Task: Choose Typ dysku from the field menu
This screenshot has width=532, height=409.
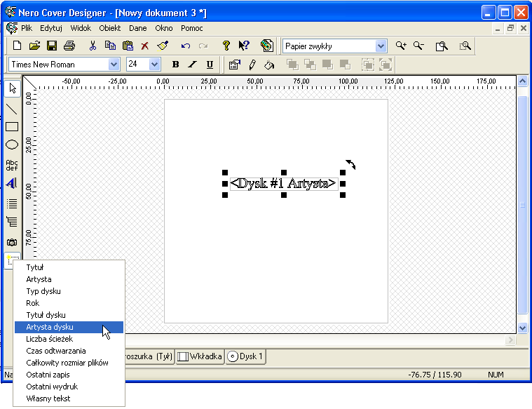Action: tap(69, 291)
